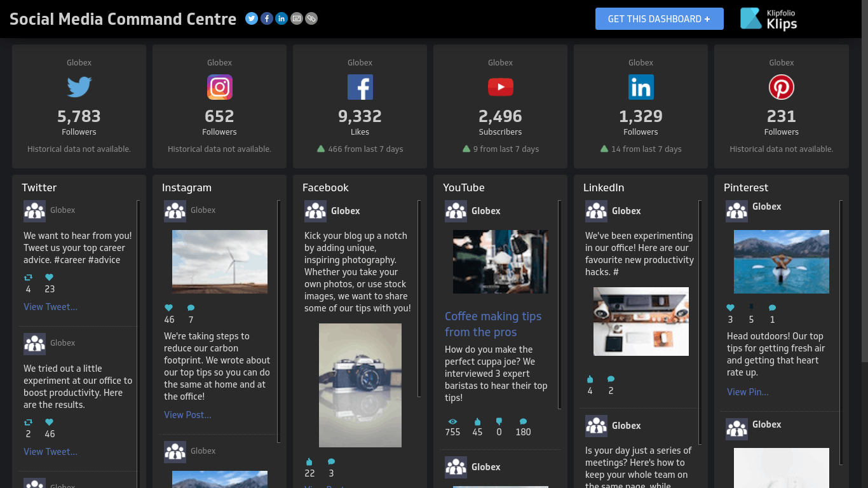Click comment icon on Facebook camera post
The image size is (868, 488).
[331, 462]
